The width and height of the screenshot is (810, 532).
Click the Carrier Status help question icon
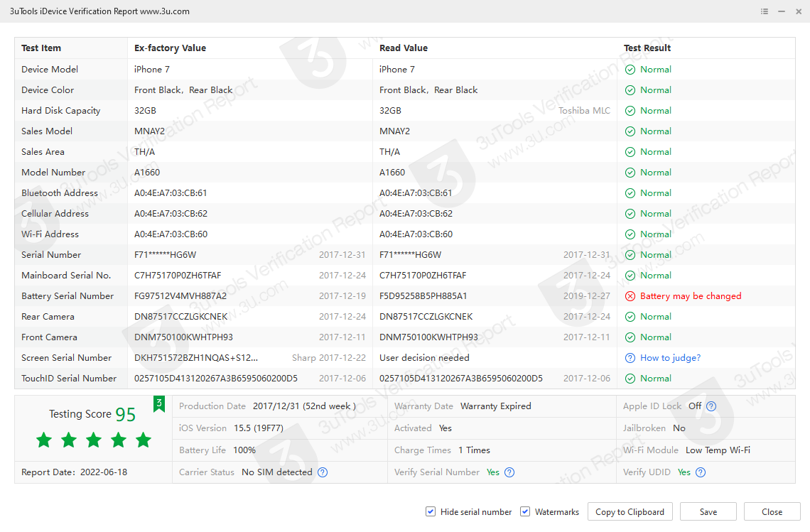tap(323, 472)
